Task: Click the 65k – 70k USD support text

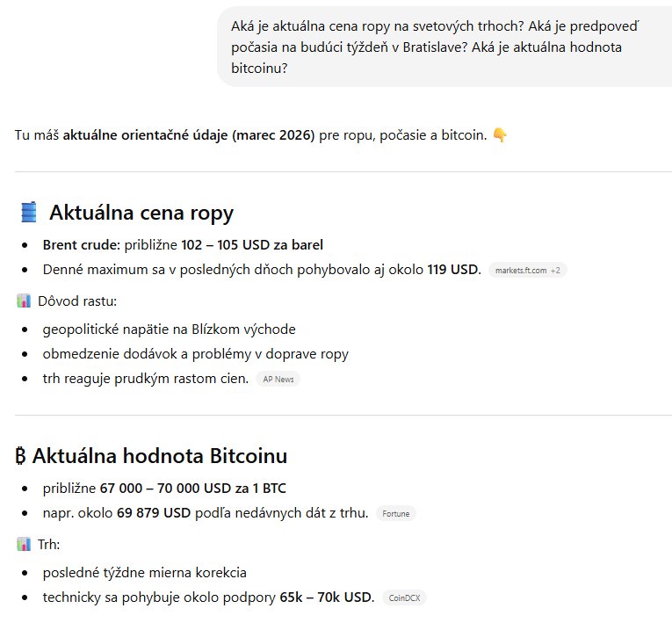Action: 327,597
